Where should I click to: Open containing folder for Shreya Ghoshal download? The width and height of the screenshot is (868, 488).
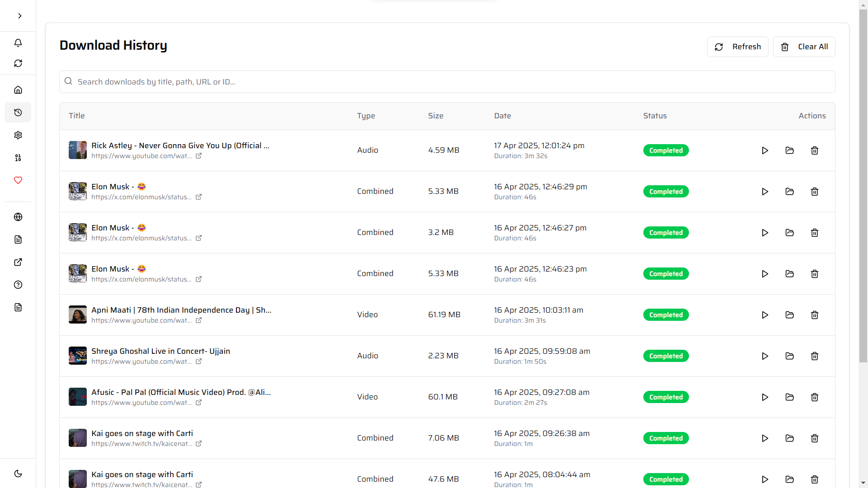pyautogui.click(x=789, y=356)
